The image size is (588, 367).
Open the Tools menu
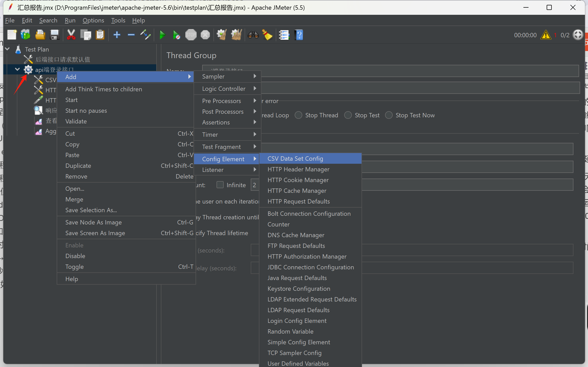point(118,20)
